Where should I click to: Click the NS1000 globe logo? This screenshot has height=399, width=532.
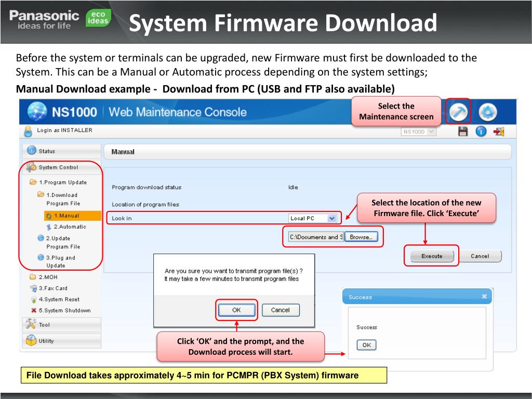37,111
